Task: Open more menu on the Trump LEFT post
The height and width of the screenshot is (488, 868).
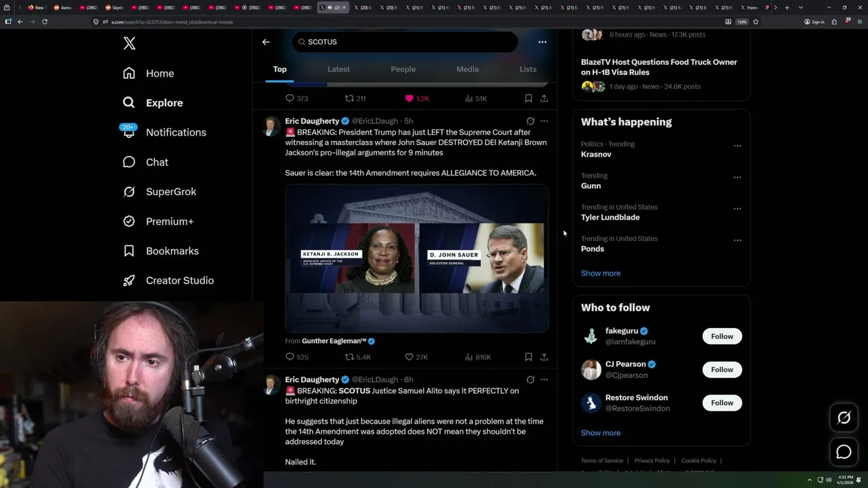Action: [x=544, y=121]
